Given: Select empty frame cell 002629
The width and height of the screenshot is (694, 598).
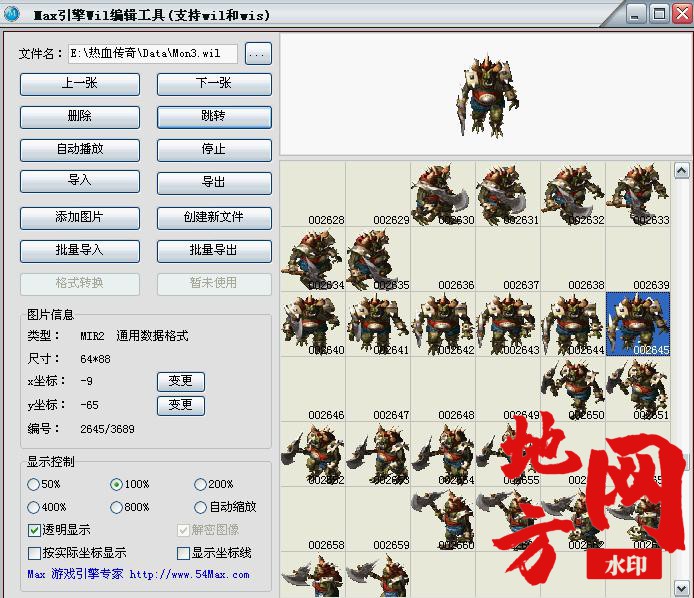Looking at the screenshot, I should 378,194.
